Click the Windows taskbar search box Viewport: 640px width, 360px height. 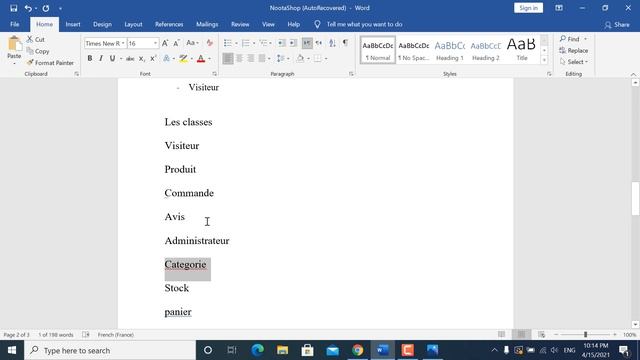click(110, 350)
